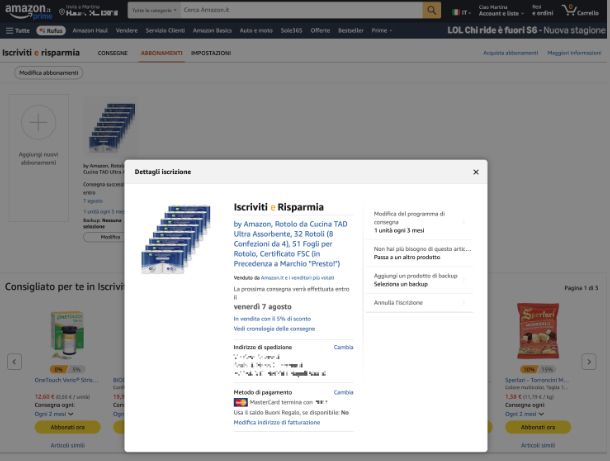
Task: Click the 7 agosto delivery date link
Action: [x=93, y=201]
